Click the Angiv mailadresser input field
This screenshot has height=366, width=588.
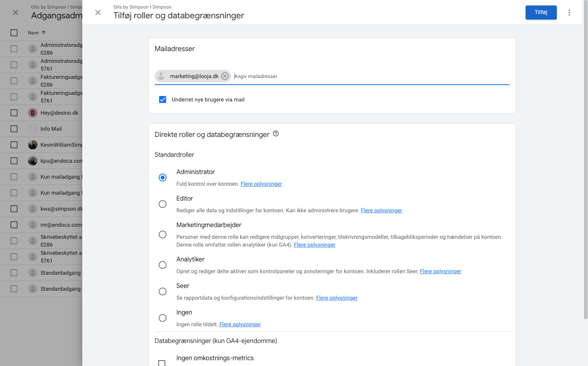tap(371, 76)
